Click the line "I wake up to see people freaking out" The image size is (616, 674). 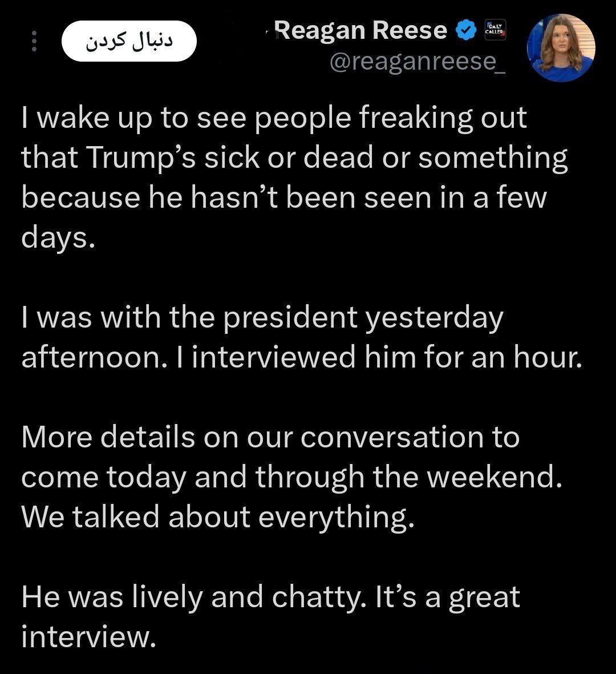[x=274, y=119]
